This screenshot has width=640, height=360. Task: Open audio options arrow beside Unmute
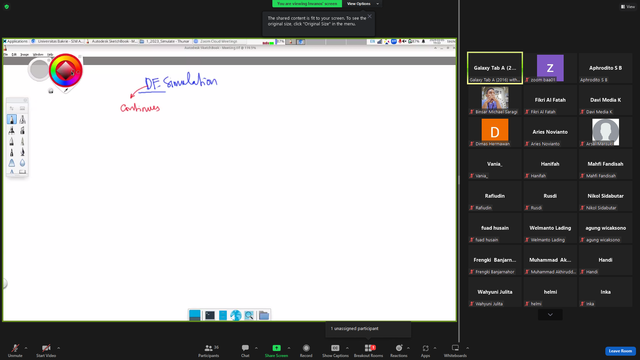pyautogui.click(x=26, y=348)
